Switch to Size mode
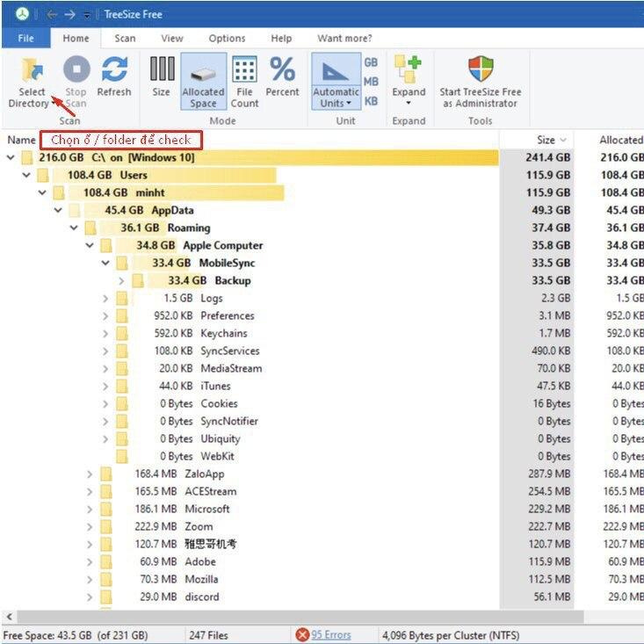This screenshot has width=644, height=644. pos(162,77)
